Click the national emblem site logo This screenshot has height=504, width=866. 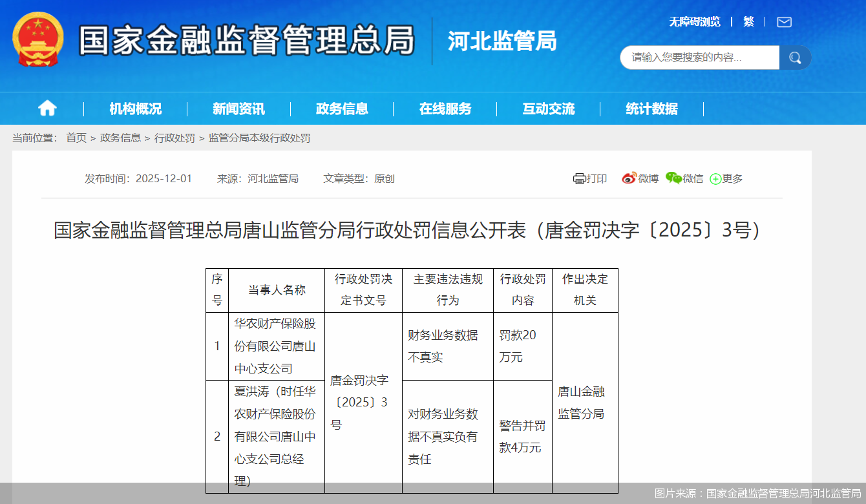click(37, 40)
